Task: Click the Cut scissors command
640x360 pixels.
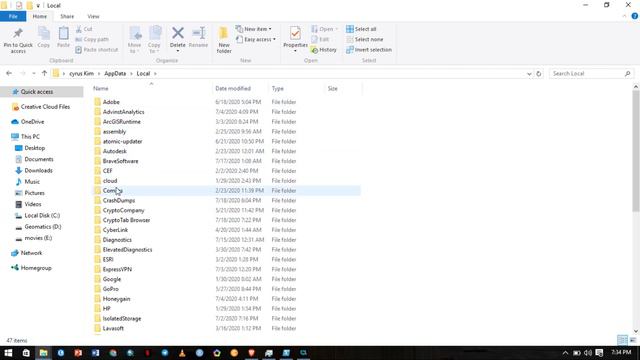Action: point(84,29)
